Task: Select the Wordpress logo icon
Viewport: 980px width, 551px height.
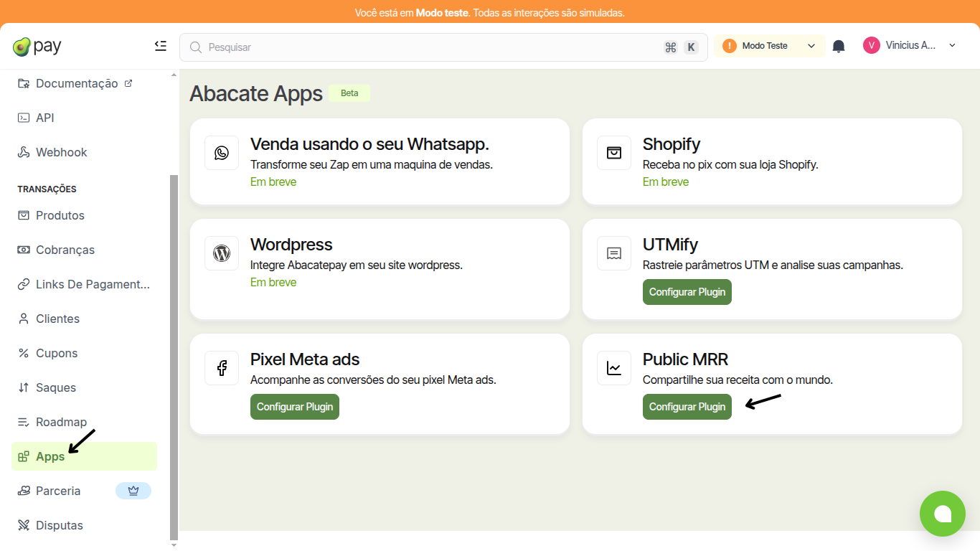Action: point(222,253)
